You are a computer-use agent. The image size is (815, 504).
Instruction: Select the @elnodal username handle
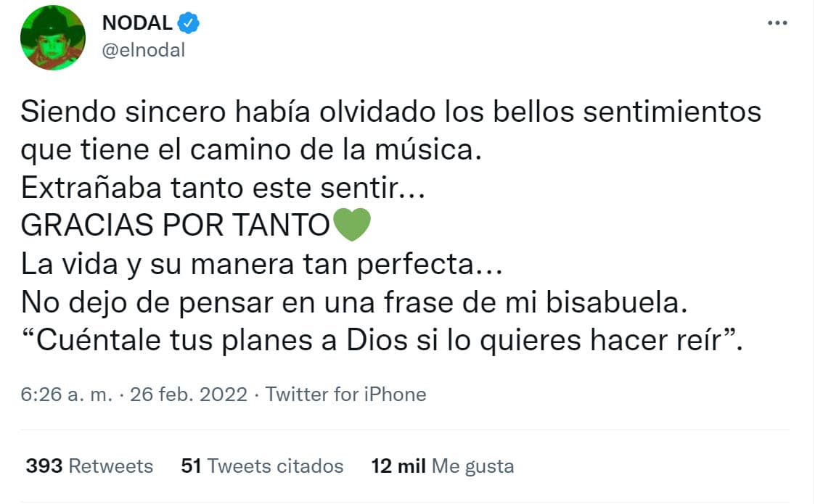(144, 49)
